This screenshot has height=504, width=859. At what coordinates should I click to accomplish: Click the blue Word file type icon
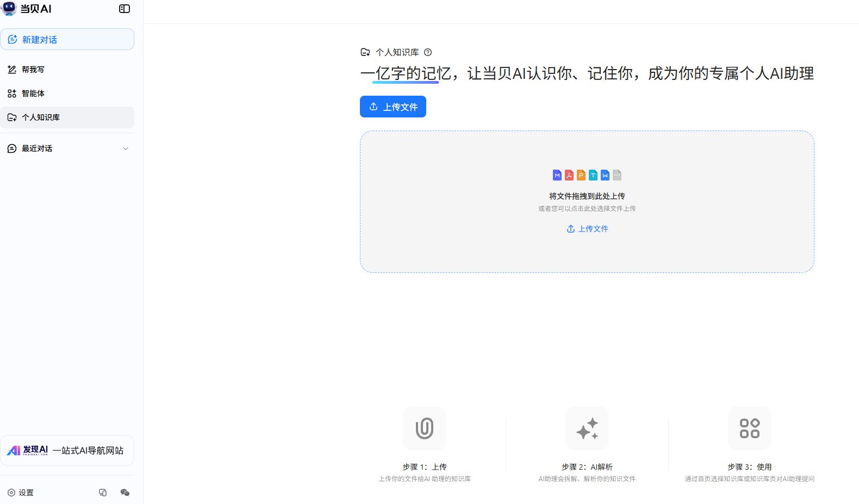605,175
